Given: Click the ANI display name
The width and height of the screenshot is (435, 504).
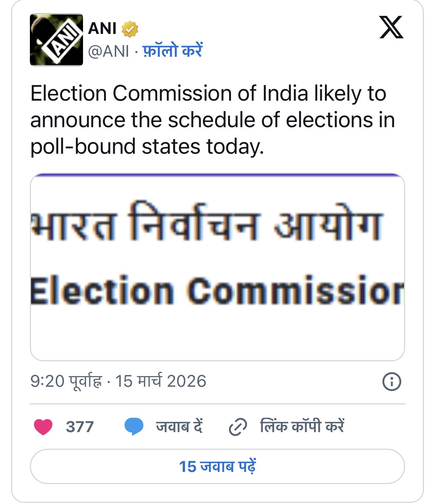Looking at the screenshot, I should [102, 29].
